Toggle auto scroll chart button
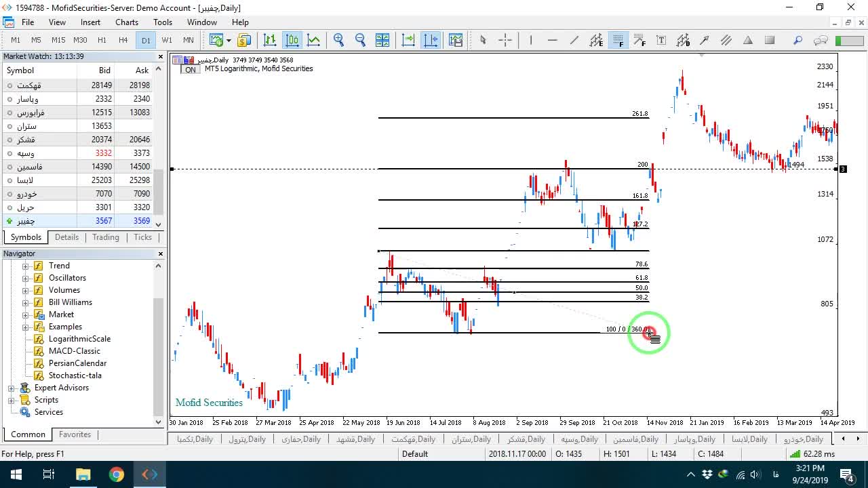 click(x=408, y=40)
